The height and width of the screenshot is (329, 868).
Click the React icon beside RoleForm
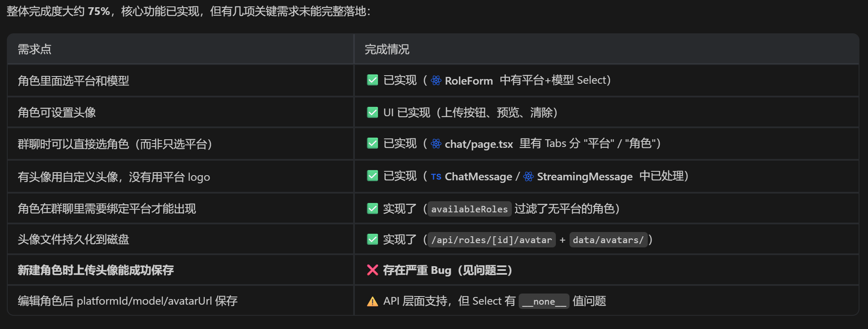pos(436,80)
